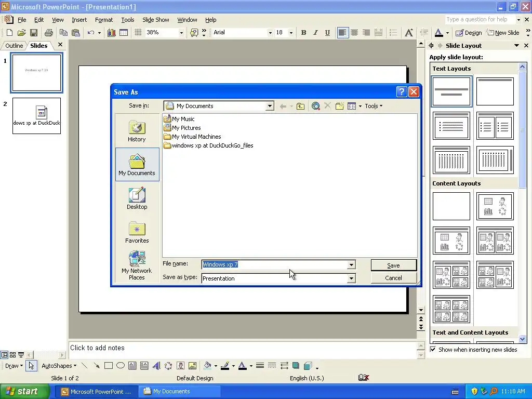Select slide 2 thumbnail
Screen dimensions: 532x399
[x=37, y=116]
